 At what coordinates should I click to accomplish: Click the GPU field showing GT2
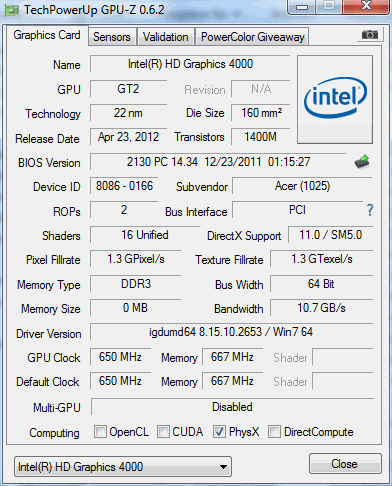(x=128, y=89)
